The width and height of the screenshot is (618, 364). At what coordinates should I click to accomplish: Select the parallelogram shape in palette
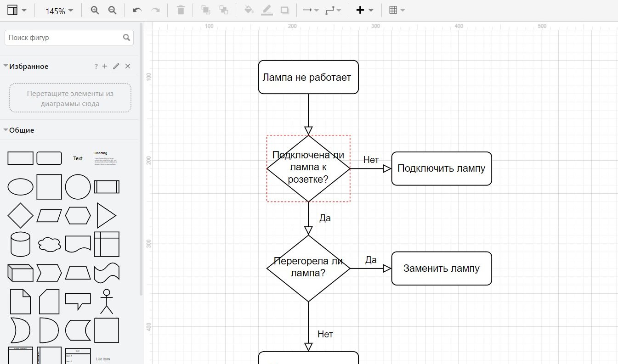49,215
